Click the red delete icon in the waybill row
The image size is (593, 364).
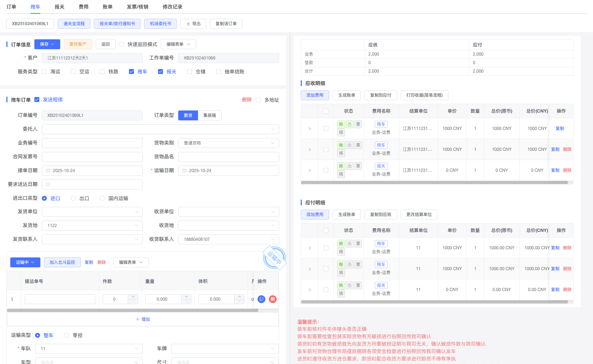272,299
